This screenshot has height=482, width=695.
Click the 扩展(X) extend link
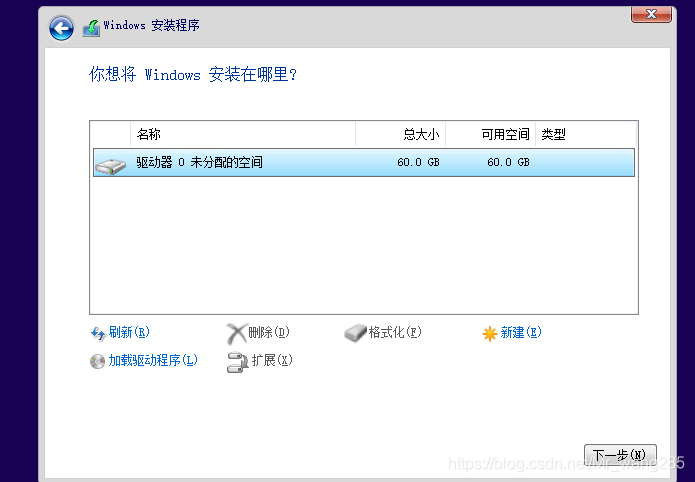pyautogui.click(x=272, y=360)
